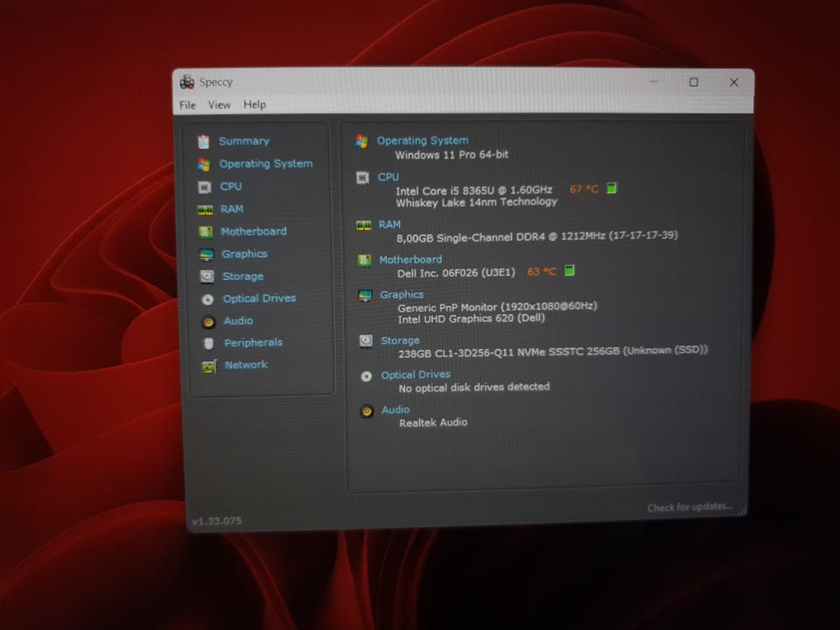
Task: Click the Graphics heading link in summary
Action: (x=402, y=295)
